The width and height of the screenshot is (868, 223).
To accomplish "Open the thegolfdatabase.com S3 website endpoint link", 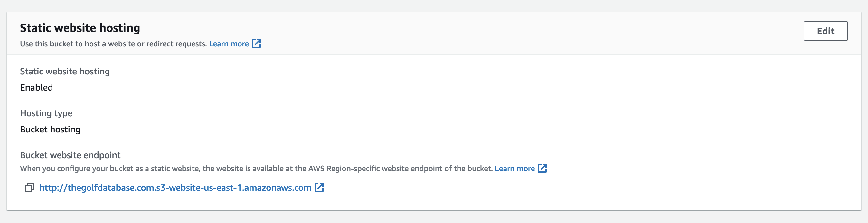I will 175,188.
